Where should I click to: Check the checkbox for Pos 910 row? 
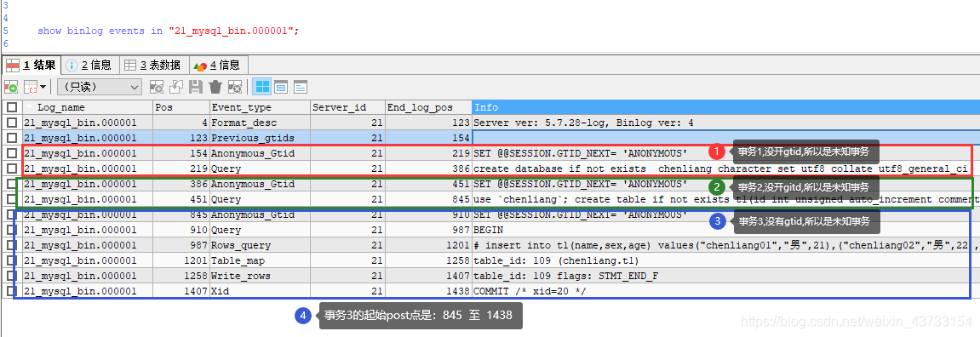click(11, 230)
